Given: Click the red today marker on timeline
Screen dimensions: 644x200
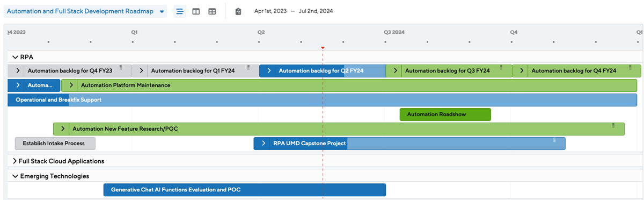Looking at the screenshot, I should click(323, 48).
